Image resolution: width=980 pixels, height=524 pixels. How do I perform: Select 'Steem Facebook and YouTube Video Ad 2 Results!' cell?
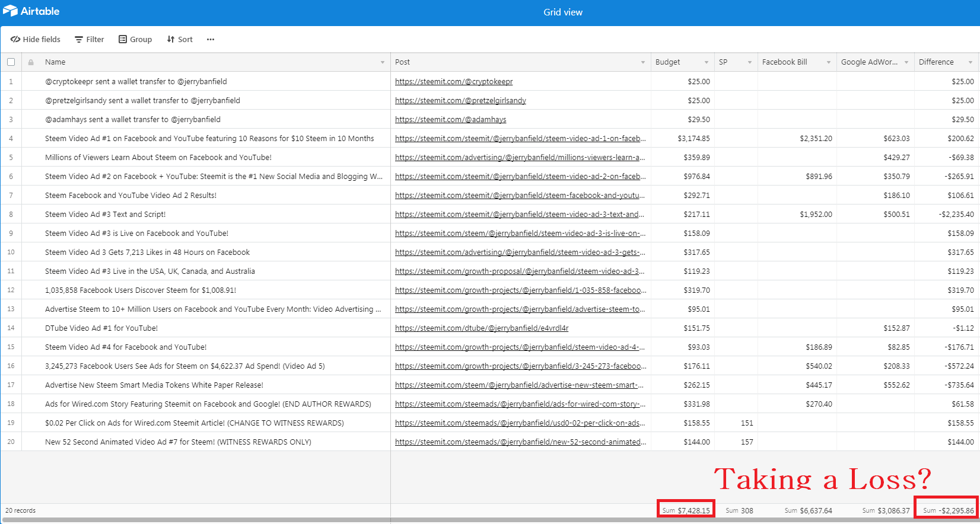click(x=206, y=195)
